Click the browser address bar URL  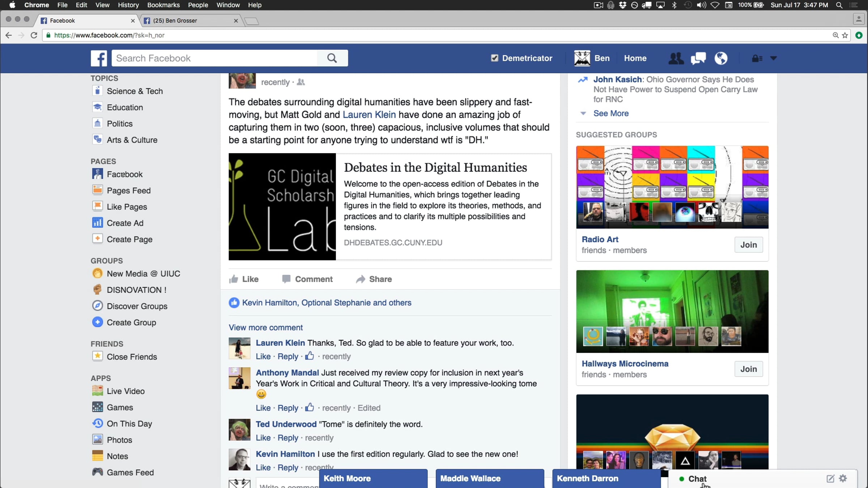pos(109,35)
